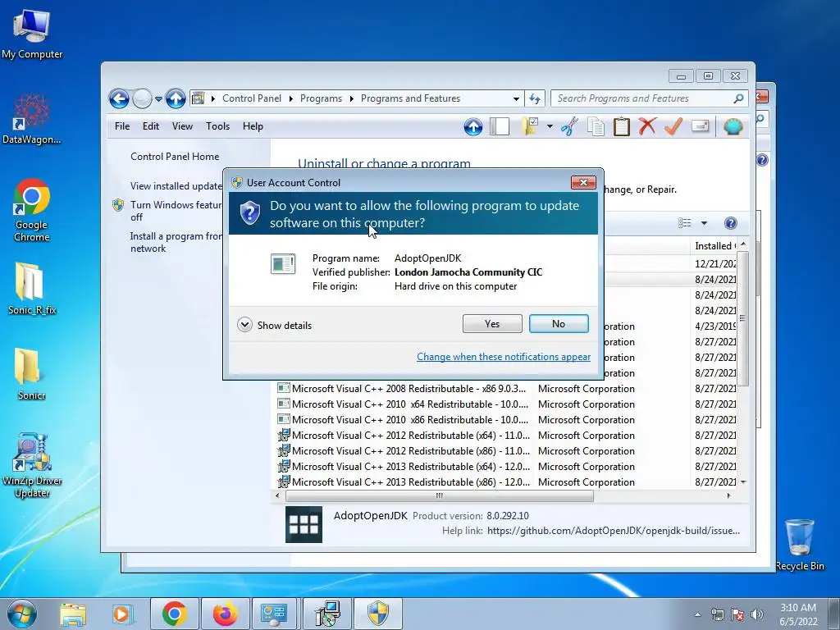Screen dimensions: 840x630
Task: Click the Copy toolbar icon
Action: click(x=596, y=127)
